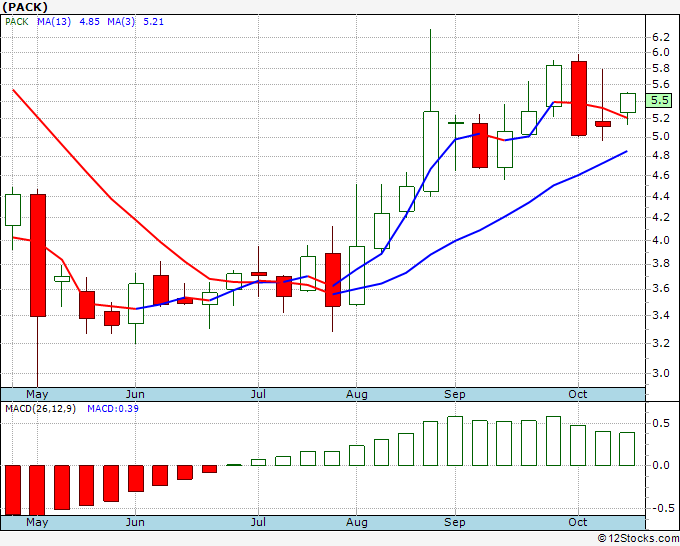Click the 4.6 price axis label
Image resolution: width=680 pixels, height=546 pixels.
660,175
